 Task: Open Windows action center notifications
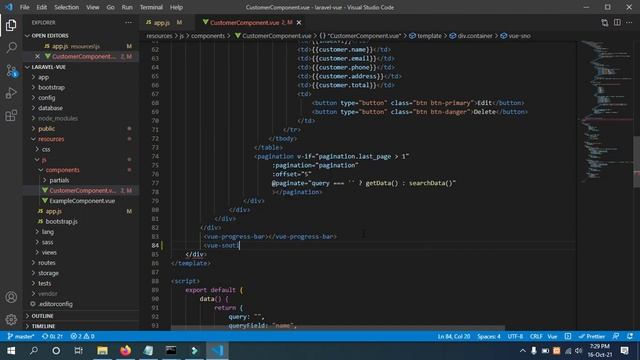624,351
